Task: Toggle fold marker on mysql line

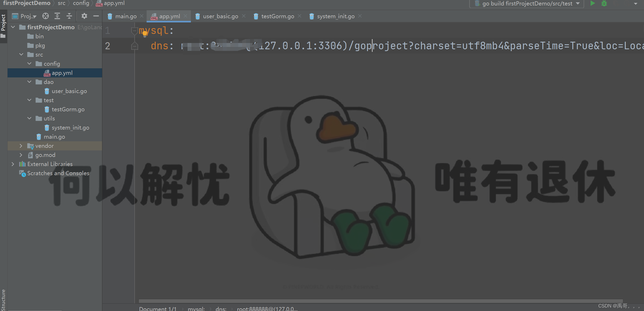Action: [134, 31]
